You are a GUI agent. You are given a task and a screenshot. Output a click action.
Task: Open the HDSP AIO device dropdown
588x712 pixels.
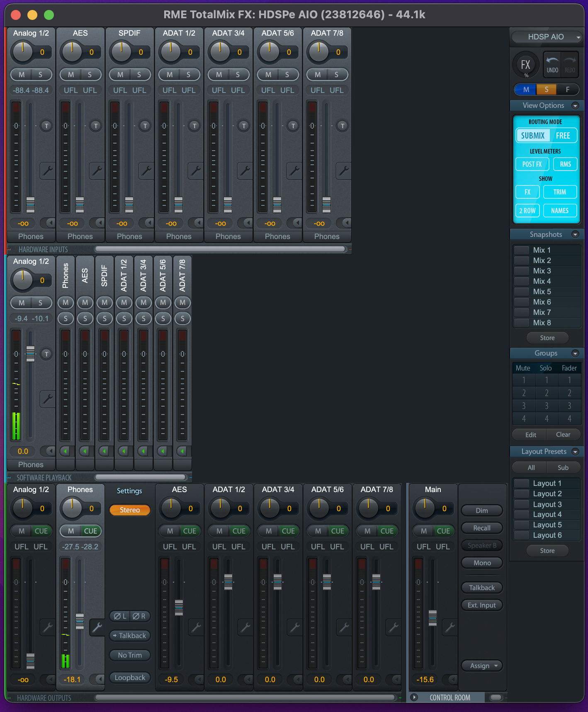click(x=546, y=37)
